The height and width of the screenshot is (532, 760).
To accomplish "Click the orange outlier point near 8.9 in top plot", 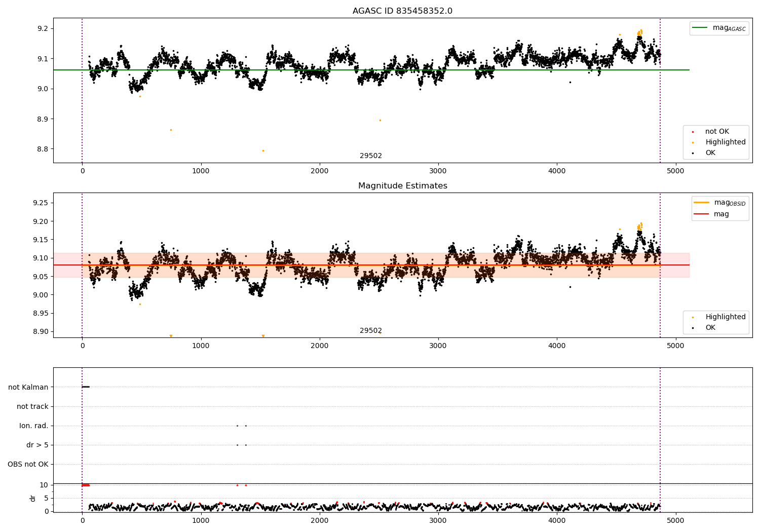I will (380, 120).
